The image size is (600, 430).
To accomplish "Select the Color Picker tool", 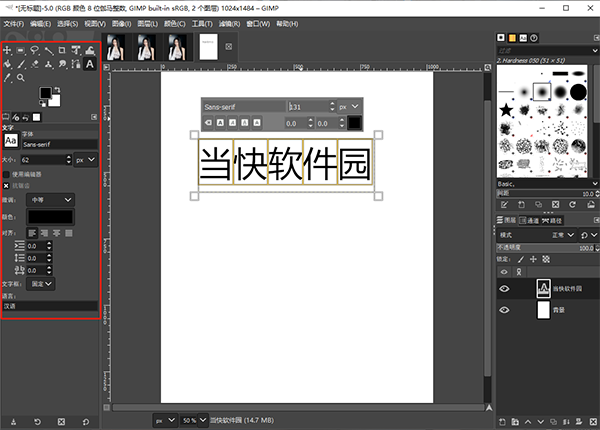I will (7, 78).
